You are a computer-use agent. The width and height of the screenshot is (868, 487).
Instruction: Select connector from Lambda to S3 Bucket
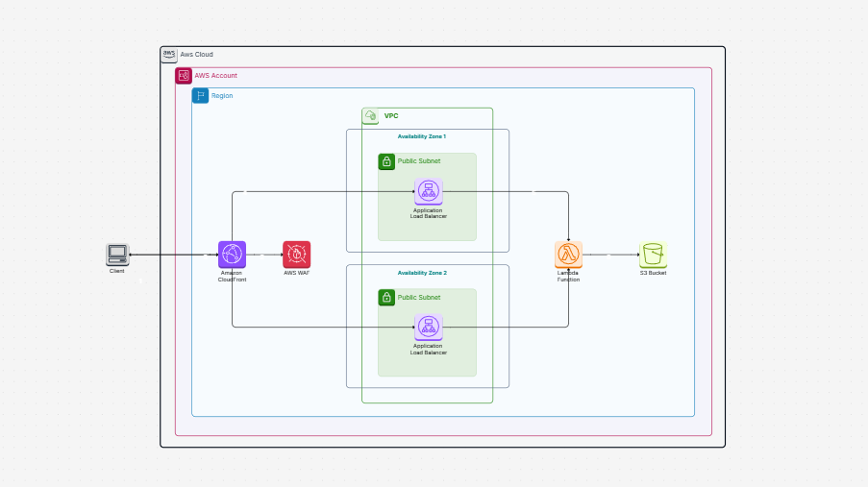click(x=610, y=255)
